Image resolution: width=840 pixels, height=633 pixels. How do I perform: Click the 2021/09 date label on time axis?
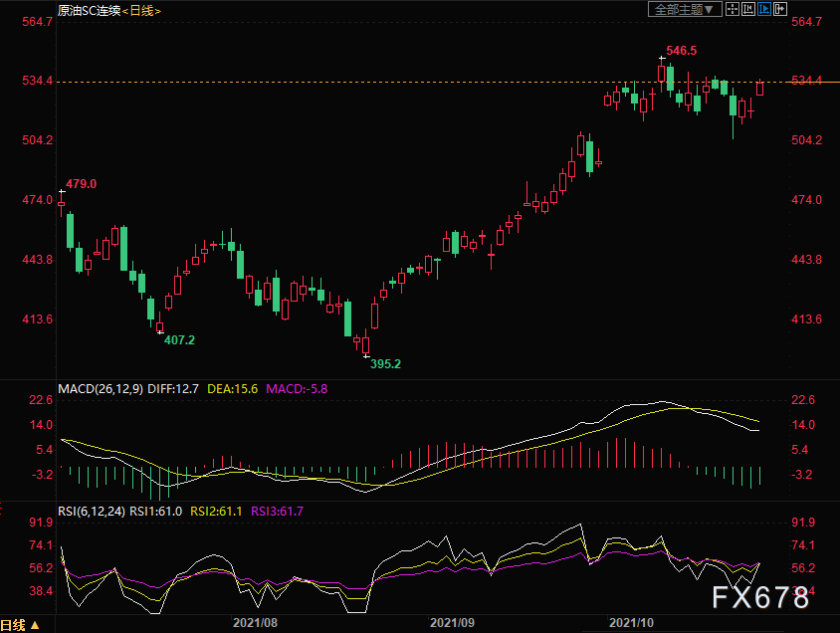pyautogui.click(x=452, y=623)
